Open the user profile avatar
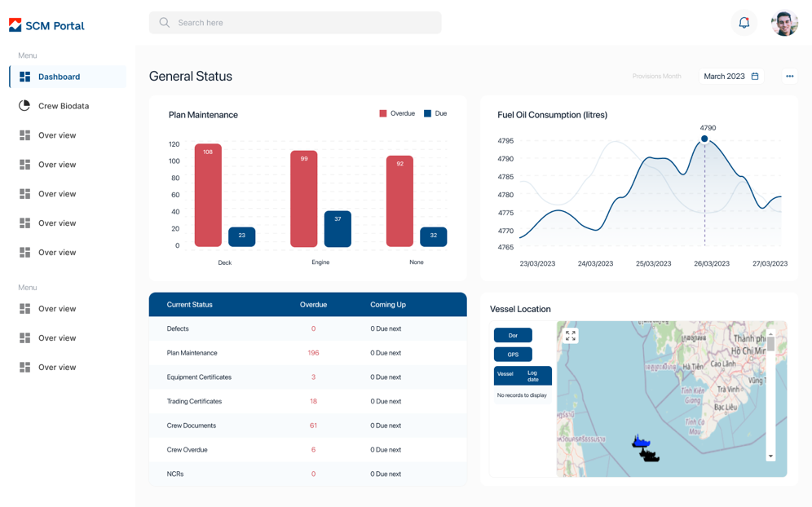Screen dimensions: 812x507 784,23
